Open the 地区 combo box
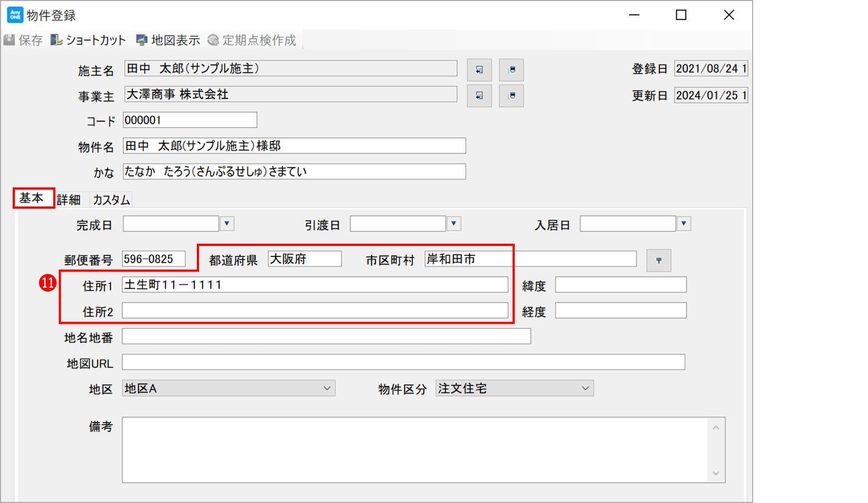 click(327, 388)
